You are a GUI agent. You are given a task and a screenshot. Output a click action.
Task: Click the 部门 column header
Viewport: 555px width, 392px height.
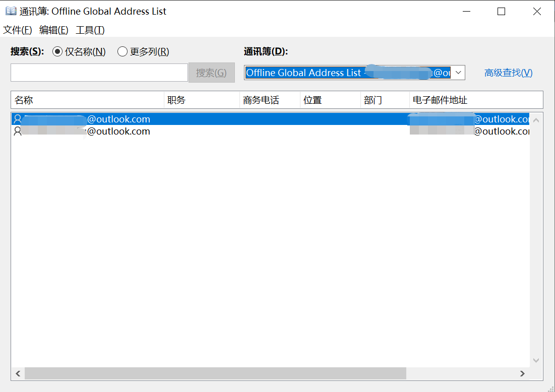385,100
